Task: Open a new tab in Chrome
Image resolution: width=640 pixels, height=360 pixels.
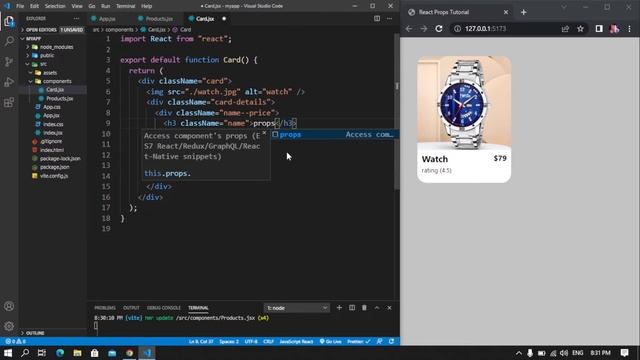Action: click(x=524, y=12)
